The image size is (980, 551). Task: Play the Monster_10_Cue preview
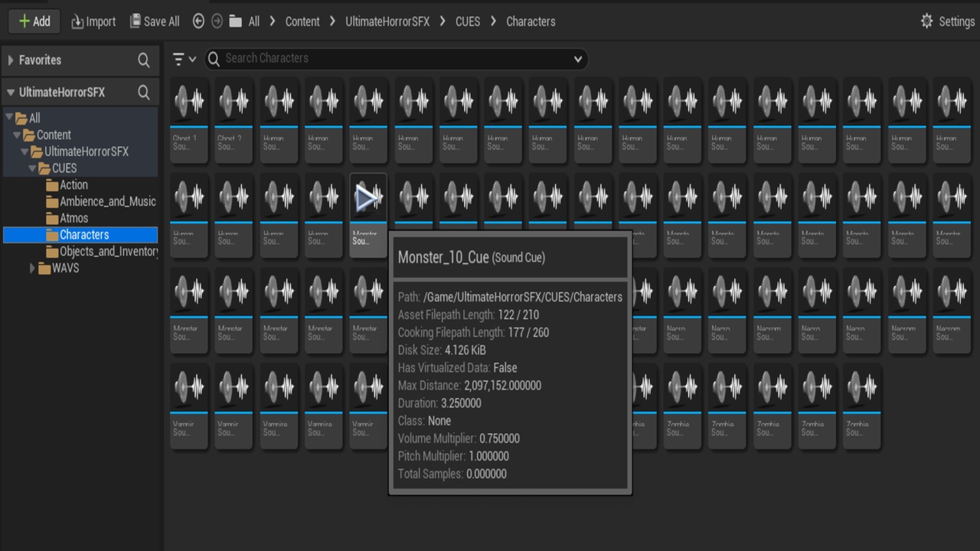point(368,199)
